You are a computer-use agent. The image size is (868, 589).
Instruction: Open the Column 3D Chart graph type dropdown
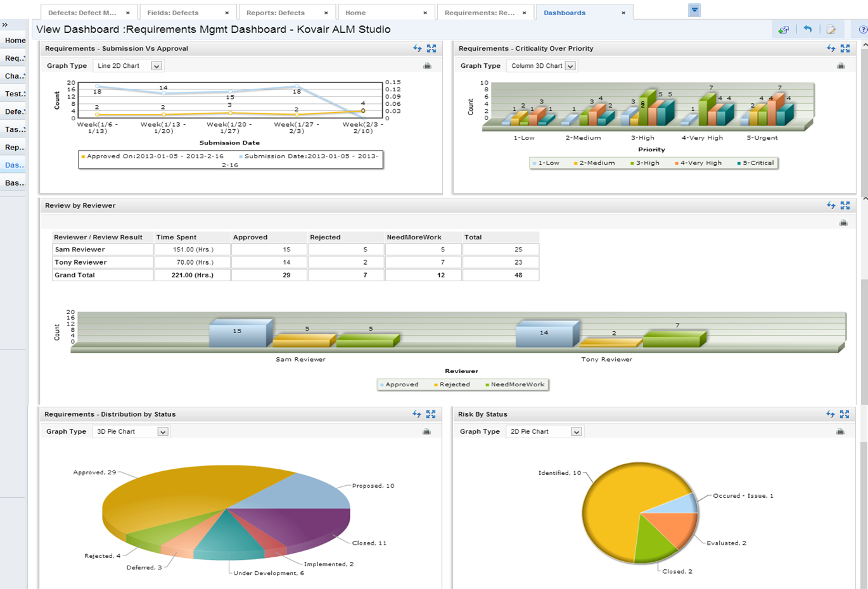[570, 66]
